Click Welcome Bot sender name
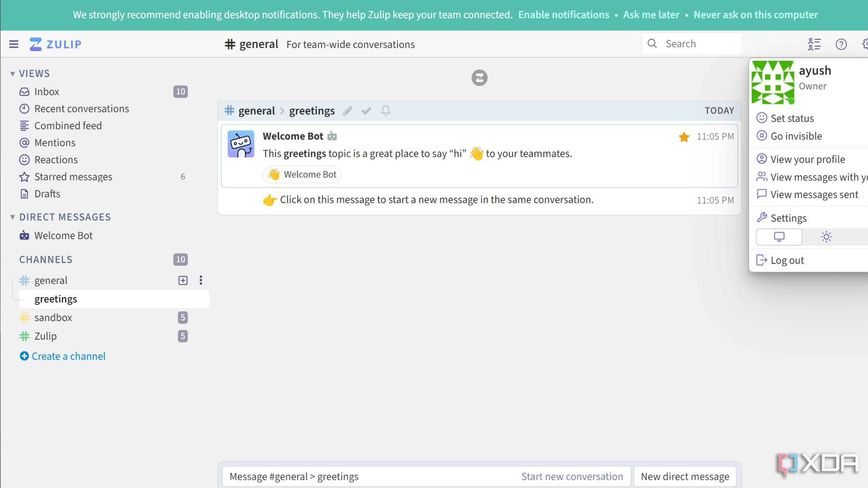 [x=293, y=136]
